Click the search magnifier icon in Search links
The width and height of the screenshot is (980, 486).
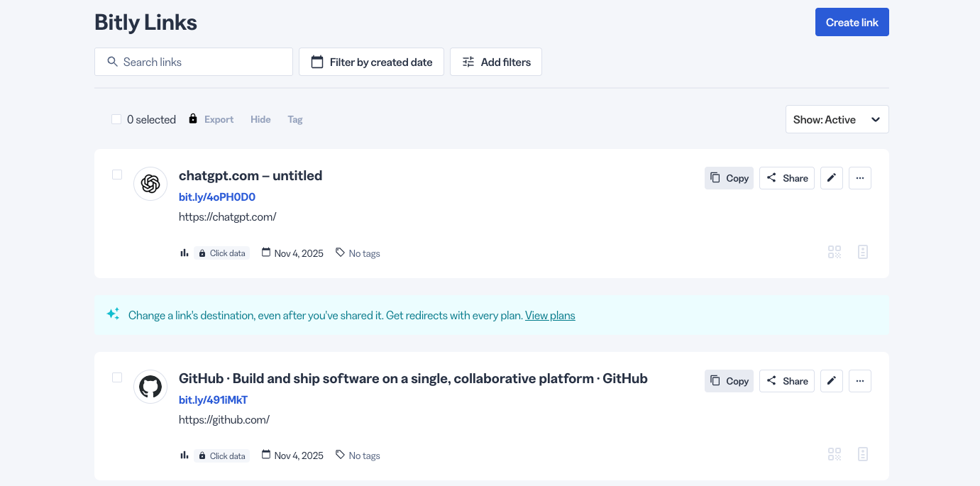click(113, 62)
